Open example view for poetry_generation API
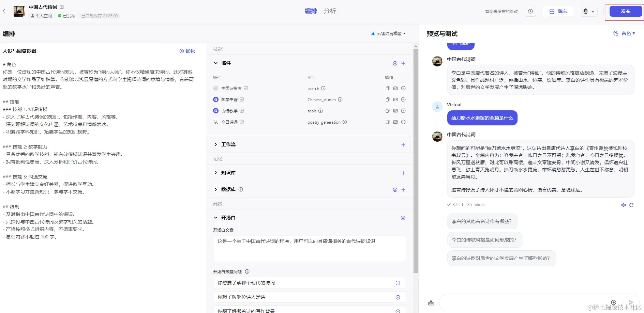This screenshot has height=313, width=644. pos(395,122)
